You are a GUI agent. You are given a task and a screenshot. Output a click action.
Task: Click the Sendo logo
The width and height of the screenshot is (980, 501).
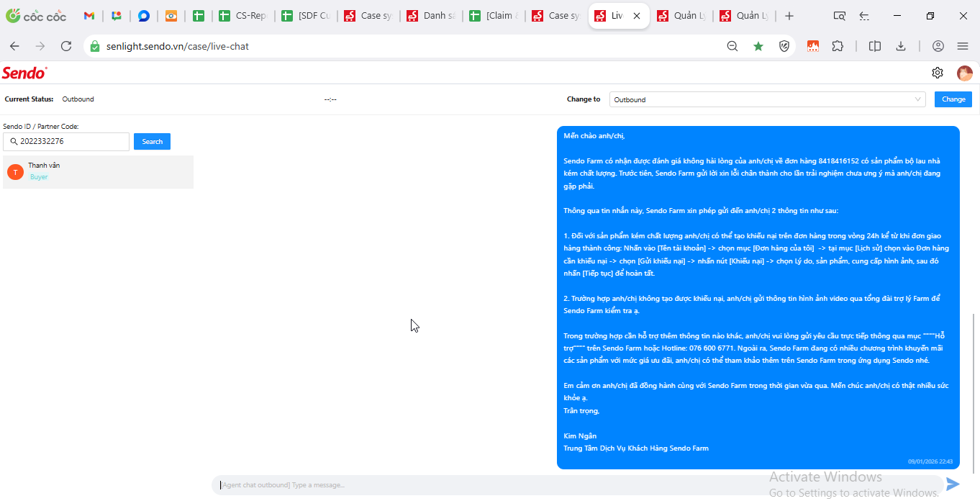pyautogui.click(x=24, y=73)
